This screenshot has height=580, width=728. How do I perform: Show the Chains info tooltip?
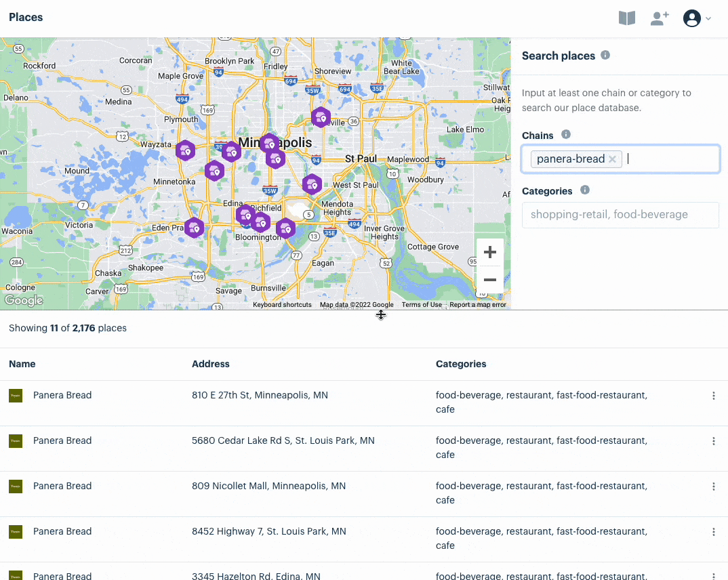[565, 134]
